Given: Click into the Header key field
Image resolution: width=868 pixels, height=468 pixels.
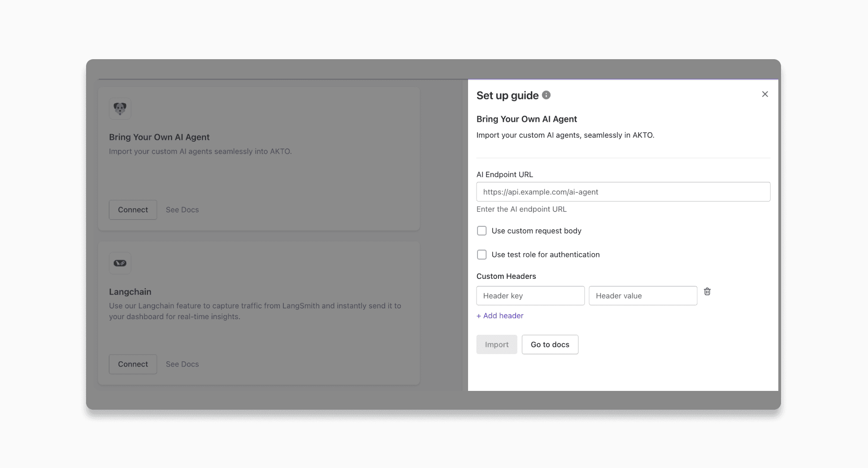Looking at the screenshot, I should click(530, 296).
